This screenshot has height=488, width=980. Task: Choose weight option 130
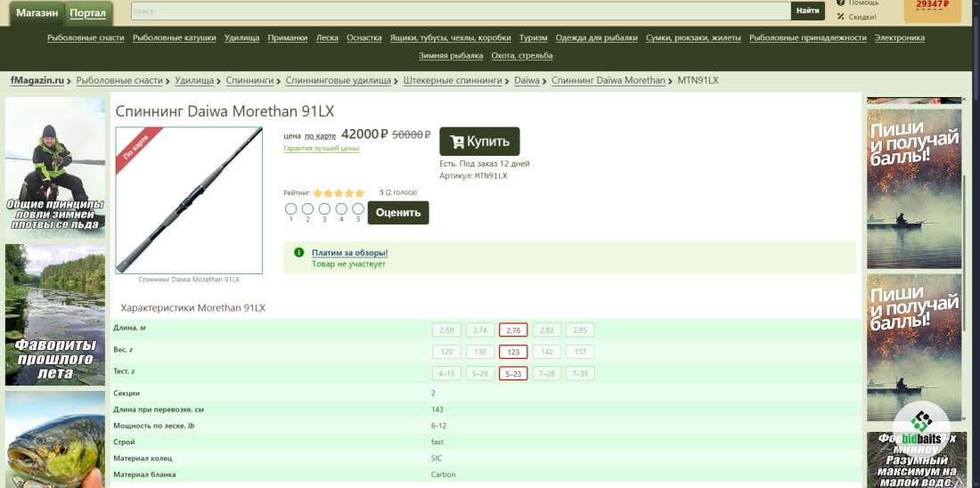[480, 352]
